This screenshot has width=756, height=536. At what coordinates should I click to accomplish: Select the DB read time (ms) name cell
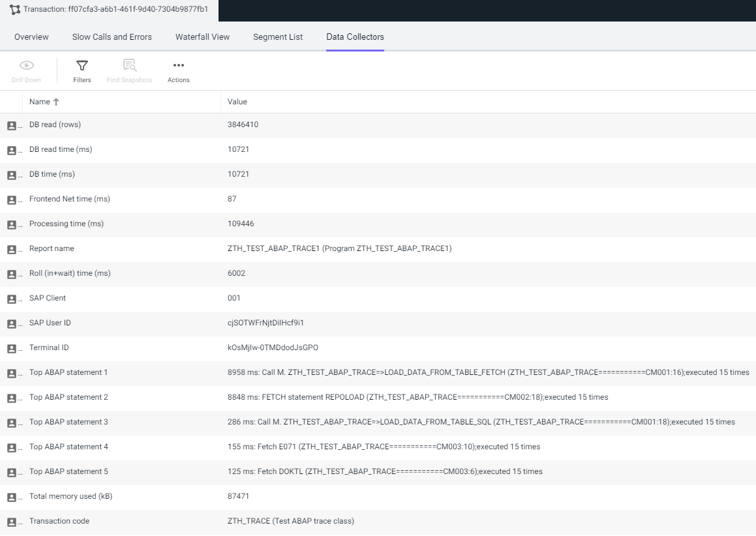coord(61,149)
